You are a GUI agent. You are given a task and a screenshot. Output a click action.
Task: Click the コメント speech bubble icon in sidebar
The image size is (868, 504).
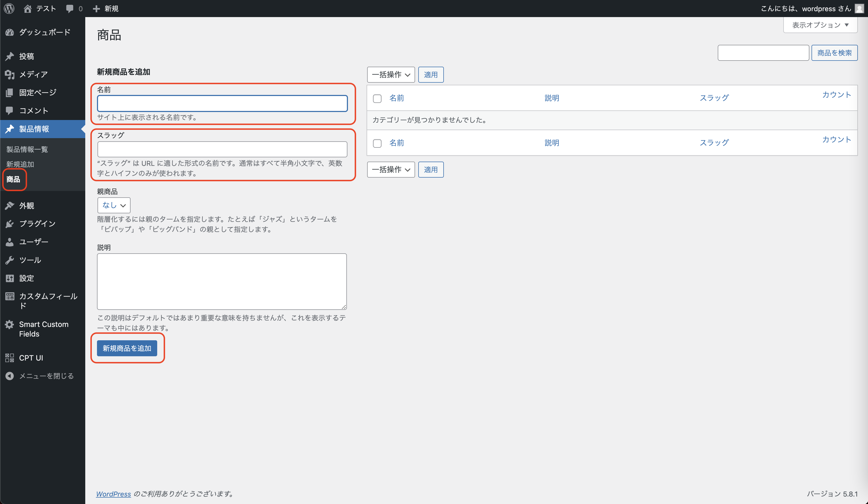pos(10,111)
